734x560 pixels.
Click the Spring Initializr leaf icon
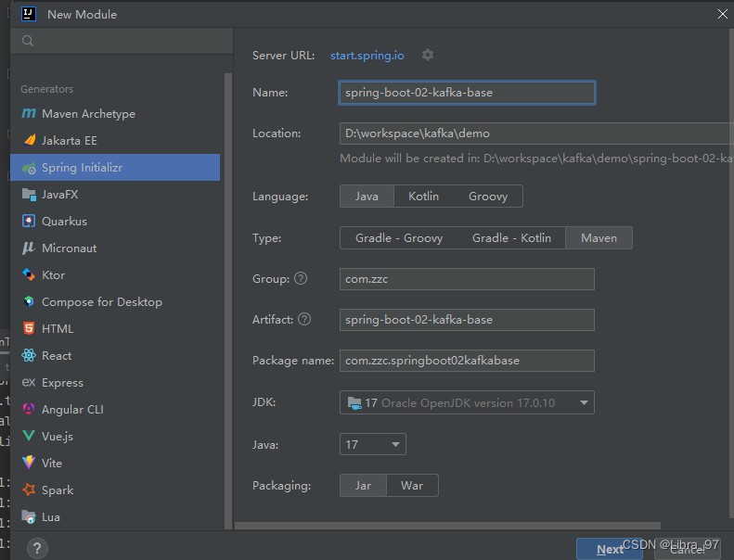pos(29,168)
